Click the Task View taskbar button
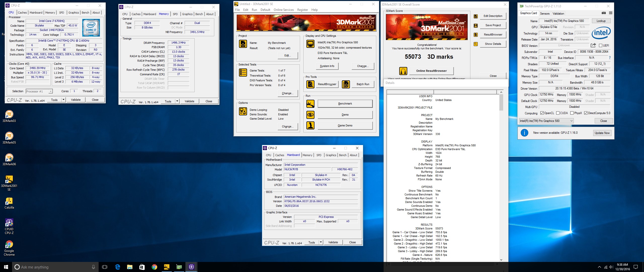The height and width of the screenshot is (272, 644). click(105, 267)
